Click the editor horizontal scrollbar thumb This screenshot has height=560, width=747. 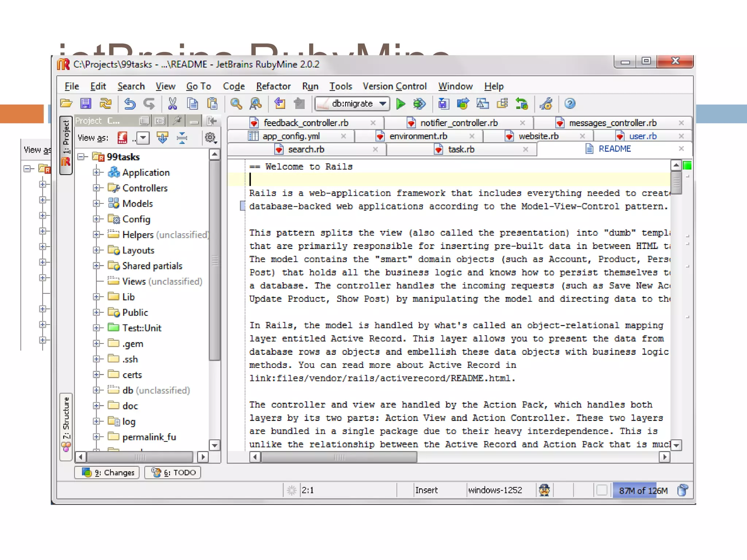point(339,457)
